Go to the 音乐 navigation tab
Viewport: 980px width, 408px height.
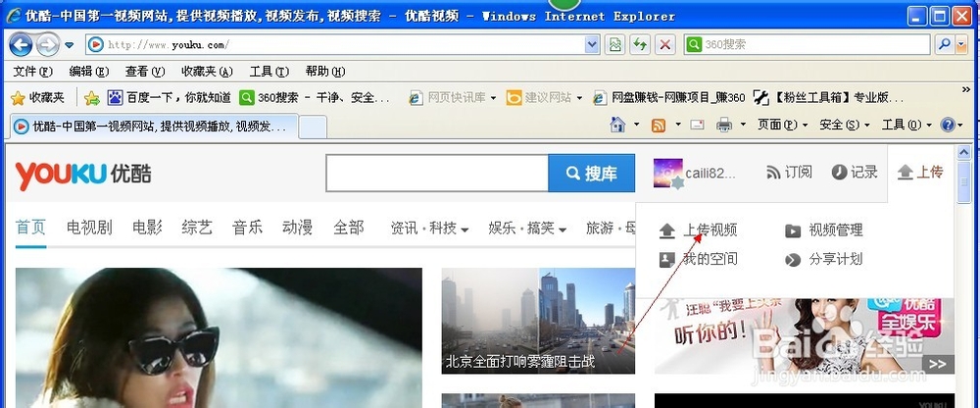click(248, 228)
